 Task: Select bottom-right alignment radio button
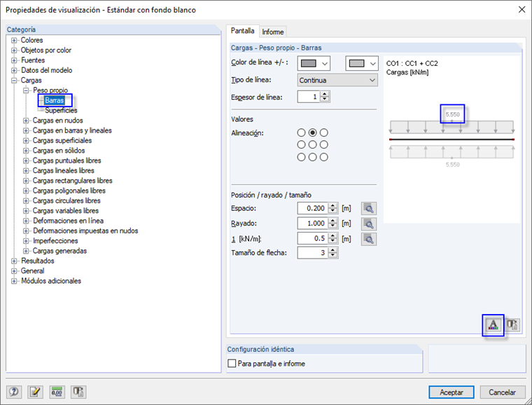click(x=324, y=157)
